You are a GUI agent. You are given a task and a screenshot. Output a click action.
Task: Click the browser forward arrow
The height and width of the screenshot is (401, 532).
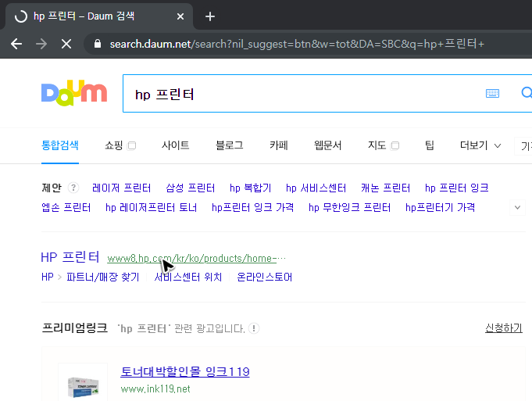coord(41,44)
